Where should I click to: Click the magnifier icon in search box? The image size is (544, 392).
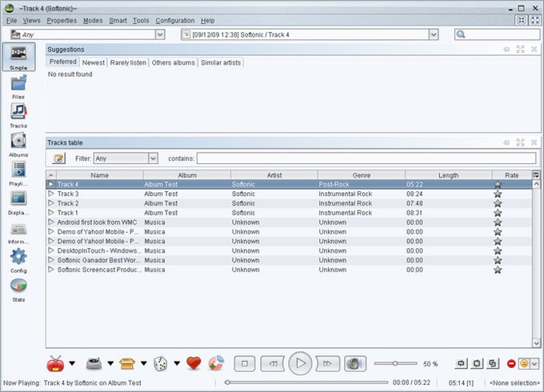tap(461, 34)
